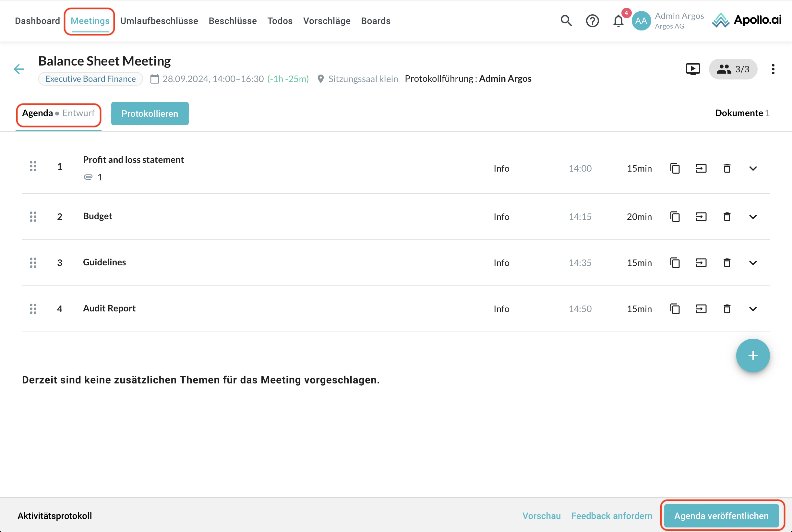Click the back arrow beside meeting title
The height and width of the screenshot is (532, 792).
coord(19,69)
